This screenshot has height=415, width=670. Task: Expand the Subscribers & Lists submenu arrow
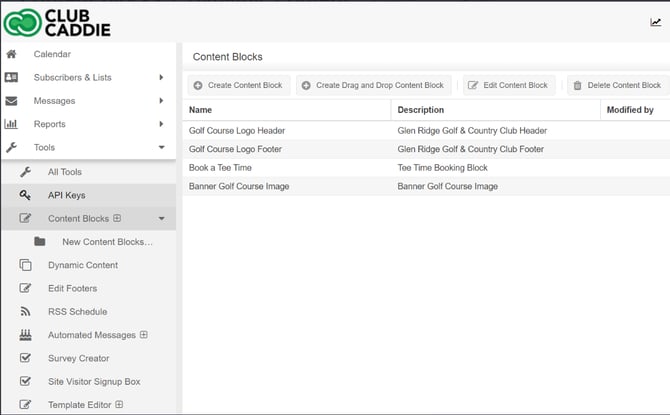tap(161, 77)
